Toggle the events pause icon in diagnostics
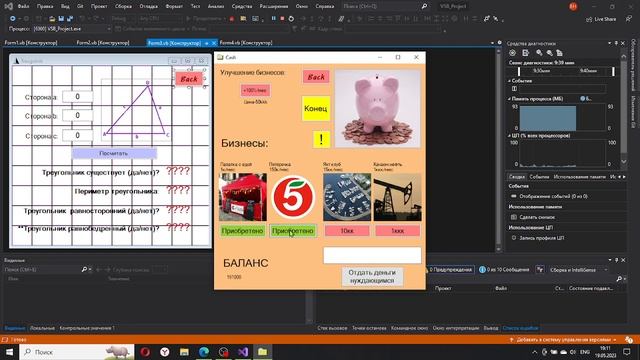The image size is (640, 360). click(514, 89)
